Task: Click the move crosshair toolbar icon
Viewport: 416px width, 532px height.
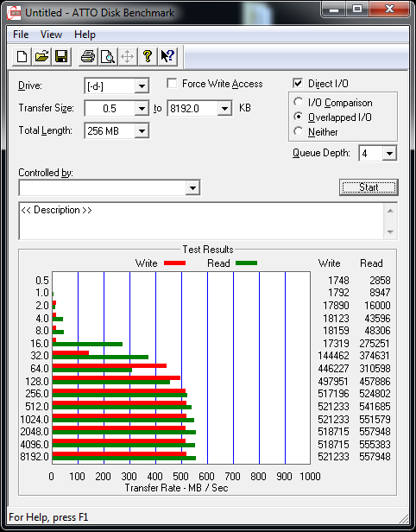Action: tap(128, 56)
